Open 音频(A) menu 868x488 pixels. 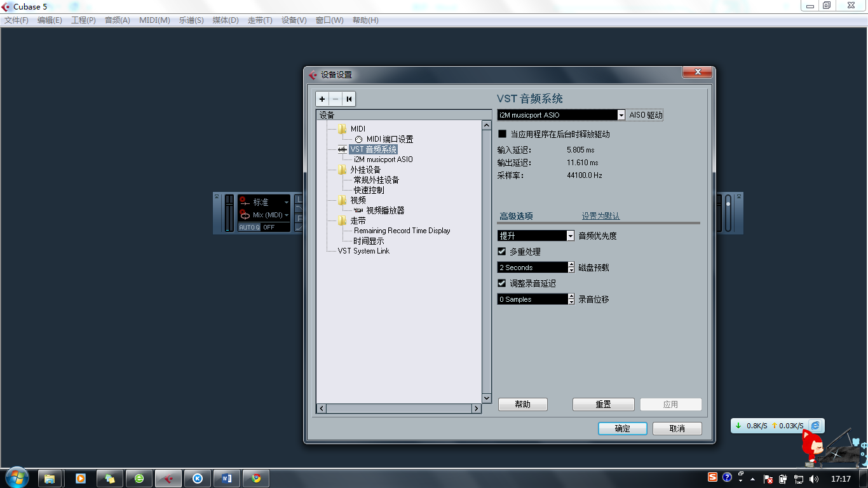pos(117,20)
